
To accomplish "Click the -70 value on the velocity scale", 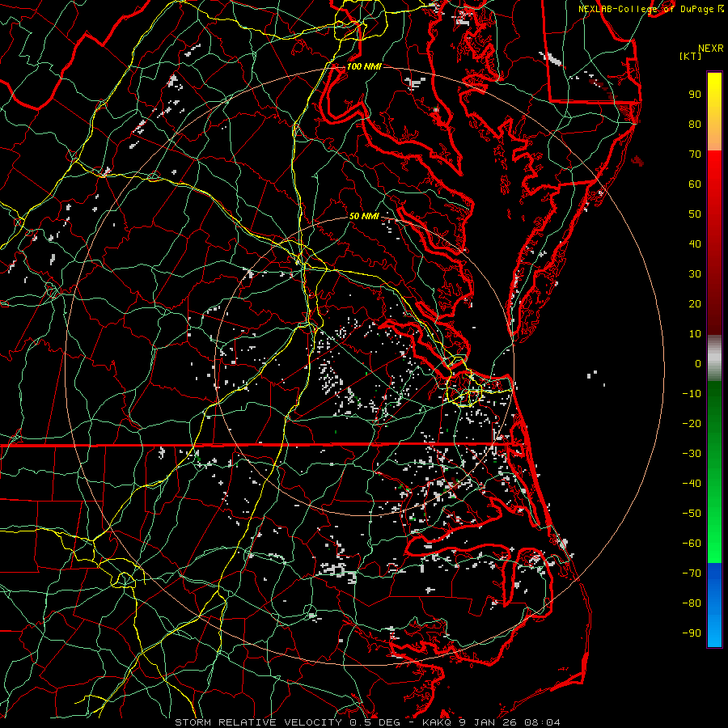I will tap(692, 574).
